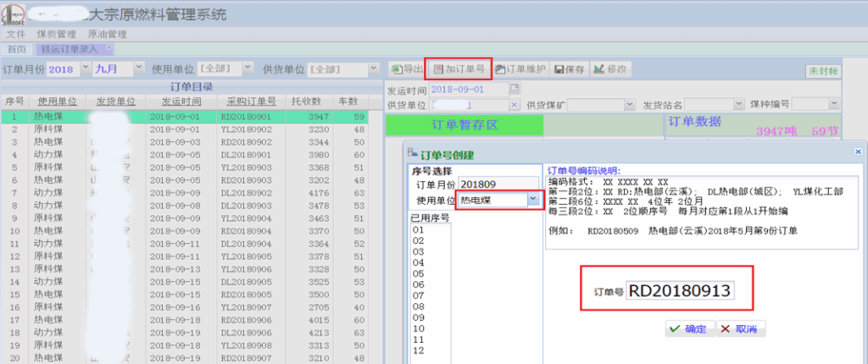Switch to the 首页 tab
The image size is (868, 364).
click(x=16, y=49)
